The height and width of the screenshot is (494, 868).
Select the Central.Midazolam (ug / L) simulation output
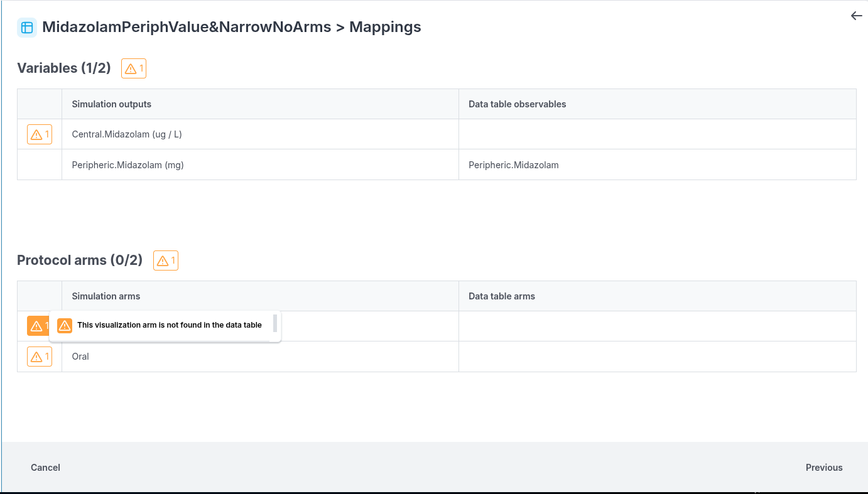coord(127,134)
